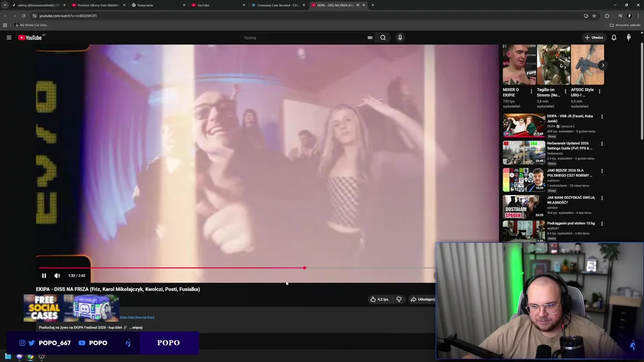Open the YouTube hamburger guide menu
Image resolution: width=644 pixels, height=362 pixels.
click(9, 38)
